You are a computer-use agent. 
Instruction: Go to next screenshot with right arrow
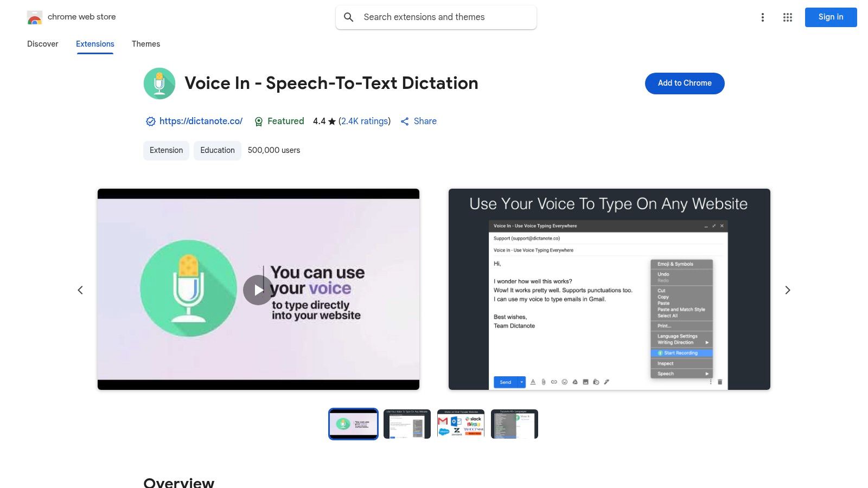click(x=788, y=290)
